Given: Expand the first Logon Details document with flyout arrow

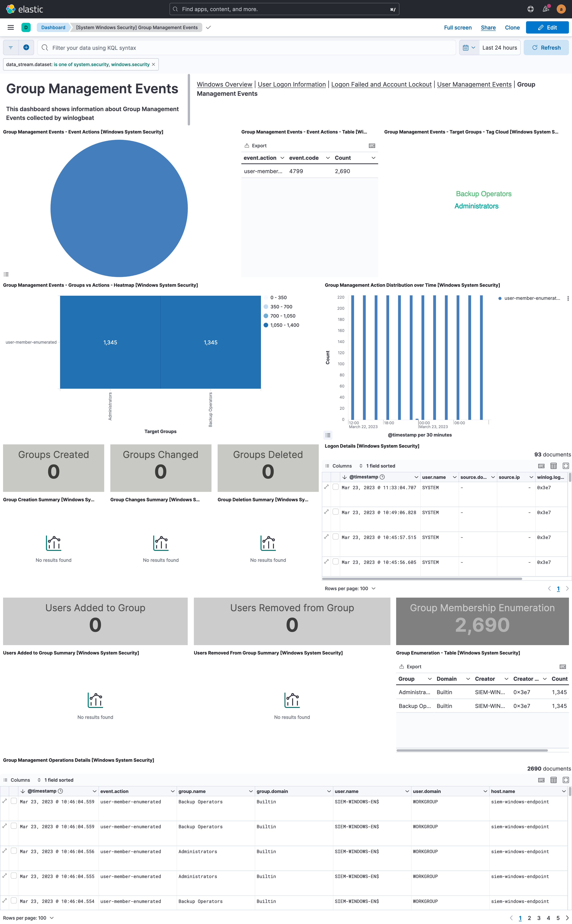Looking at the screenshot, I should 326,487.
